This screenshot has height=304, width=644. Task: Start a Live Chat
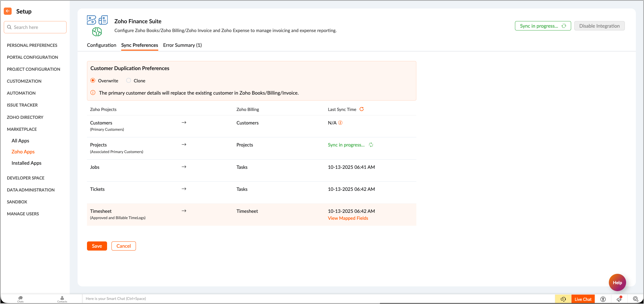click(x=583, y=299)
